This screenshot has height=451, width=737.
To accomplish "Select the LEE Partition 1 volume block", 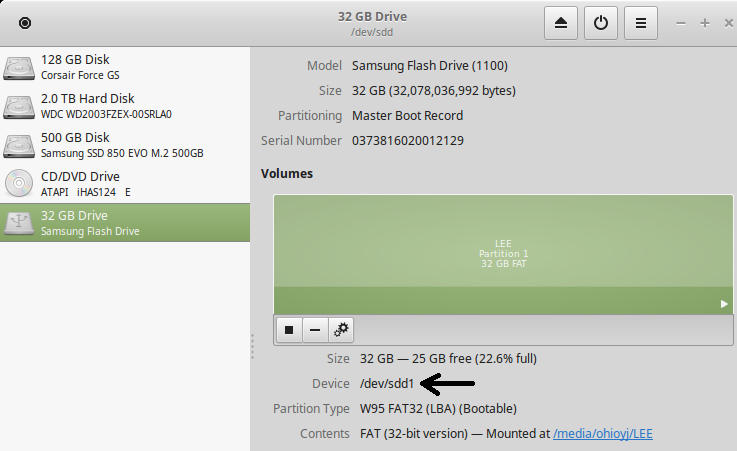I will point(503,254).
